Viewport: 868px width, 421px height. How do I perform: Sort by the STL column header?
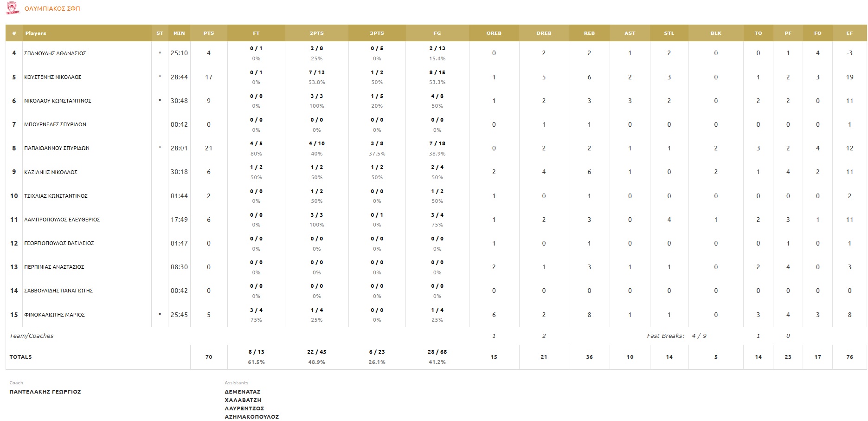click(669, 33)
